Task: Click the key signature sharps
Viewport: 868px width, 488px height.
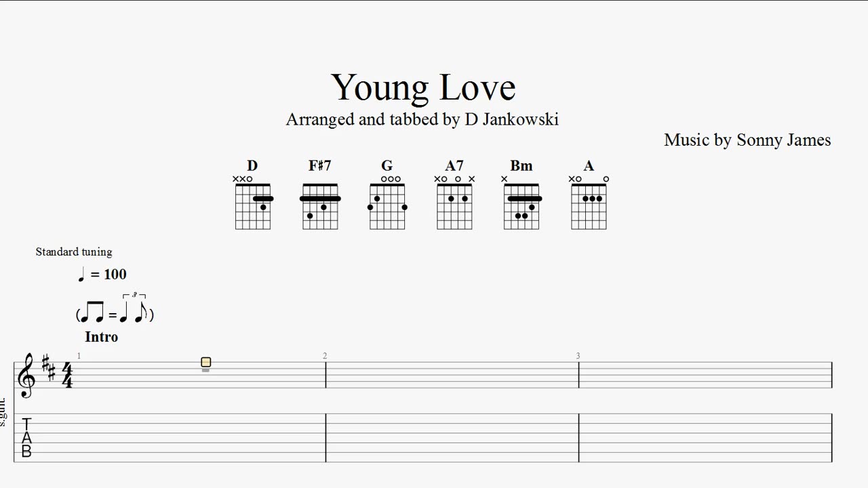Action: pos(49,369)
